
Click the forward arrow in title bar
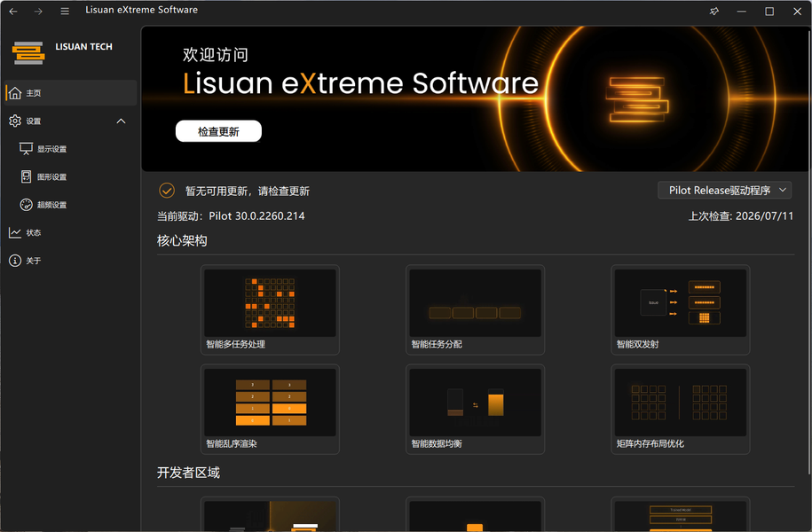click(38, 11)
